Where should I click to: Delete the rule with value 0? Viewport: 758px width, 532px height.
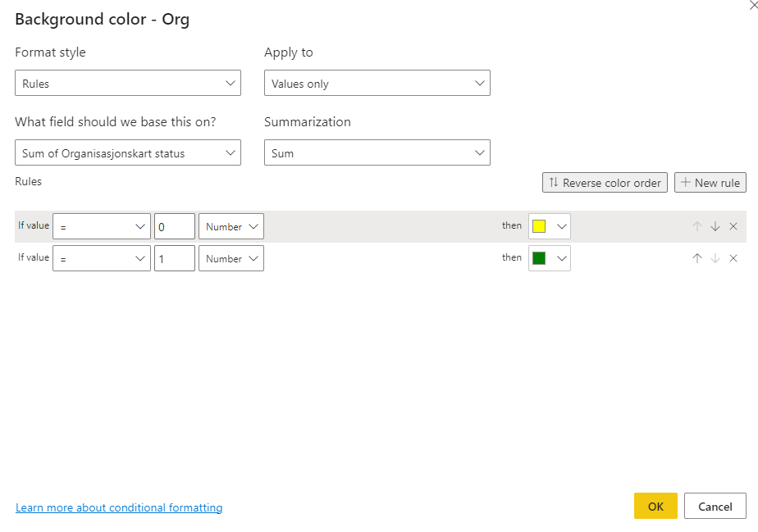(x=733, y=226)
